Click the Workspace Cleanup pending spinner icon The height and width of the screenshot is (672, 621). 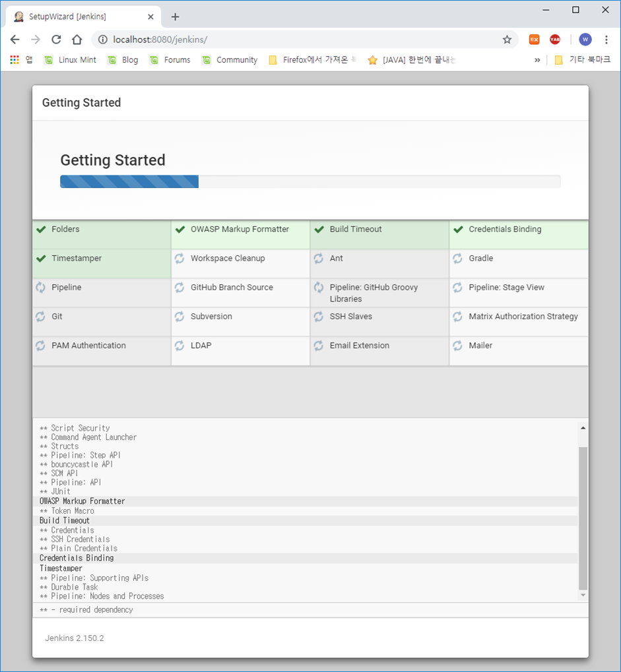click(x=180, y=259)
